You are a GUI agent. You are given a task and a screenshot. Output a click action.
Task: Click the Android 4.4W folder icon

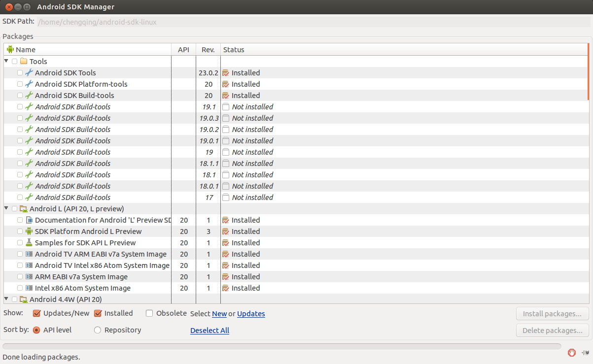pyautogui.click(x=23, y=299)
